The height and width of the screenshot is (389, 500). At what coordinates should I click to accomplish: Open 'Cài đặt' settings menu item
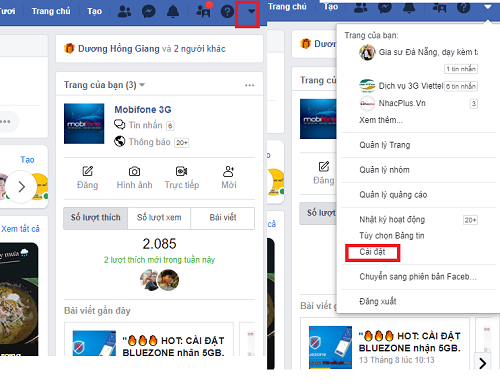coord(372,252)
